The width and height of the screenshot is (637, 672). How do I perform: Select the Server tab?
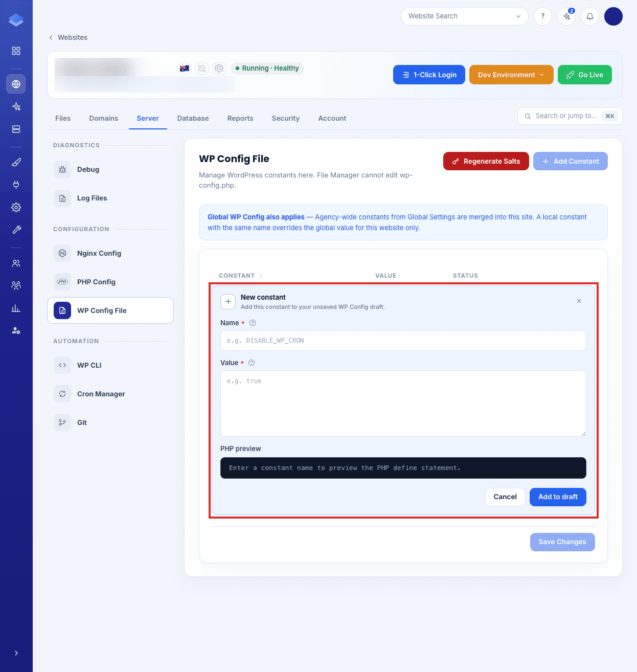[148, 118]
